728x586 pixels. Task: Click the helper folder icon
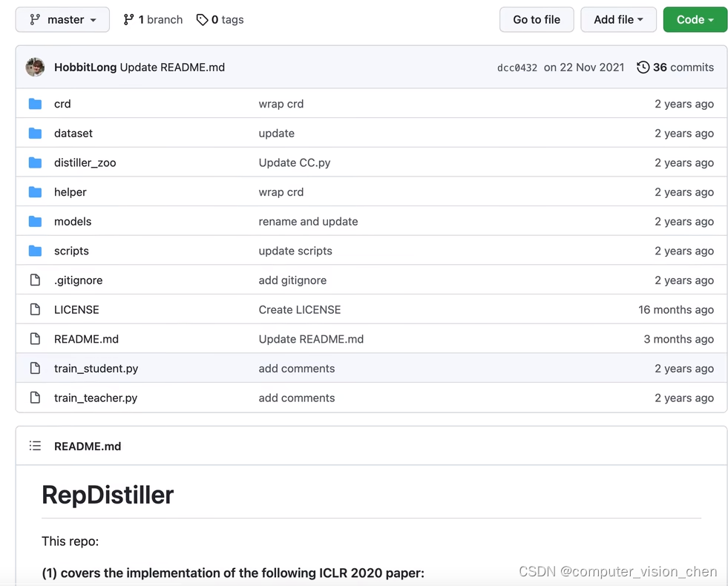(36, 191)
